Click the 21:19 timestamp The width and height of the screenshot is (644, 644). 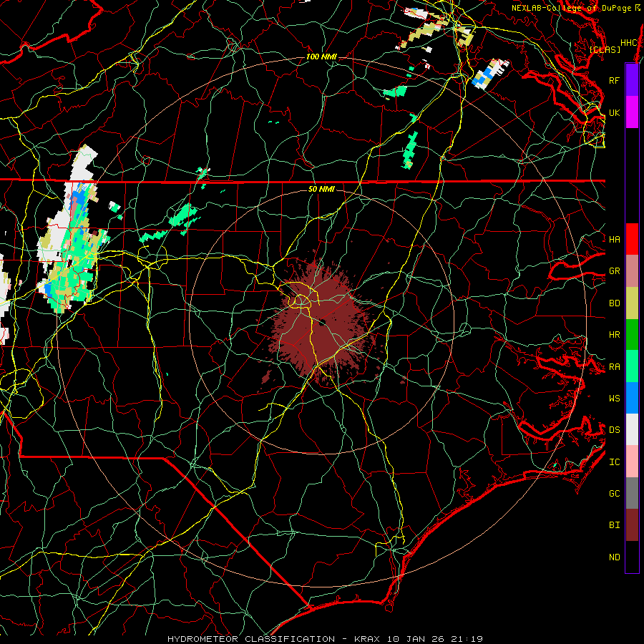[x=468, y=639]
